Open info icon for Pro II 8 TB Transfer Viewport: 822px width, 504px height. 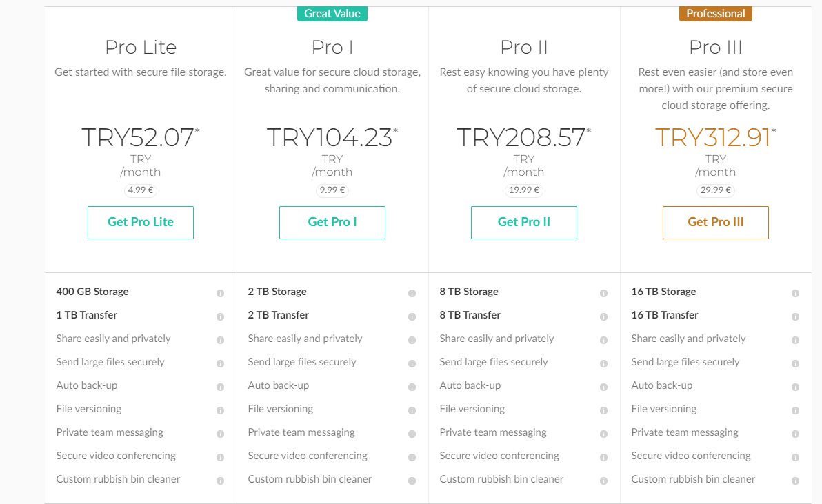click(603, 316)
